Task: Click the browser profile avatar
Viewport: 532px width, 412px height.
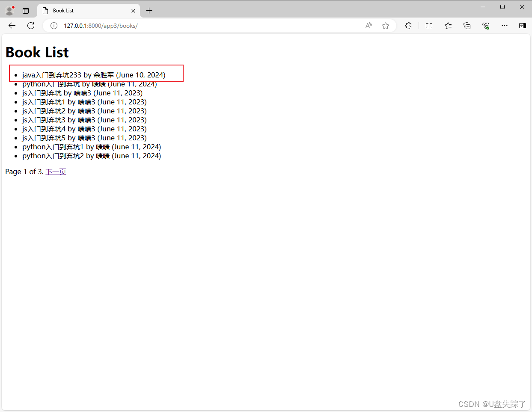Action: 9,10
